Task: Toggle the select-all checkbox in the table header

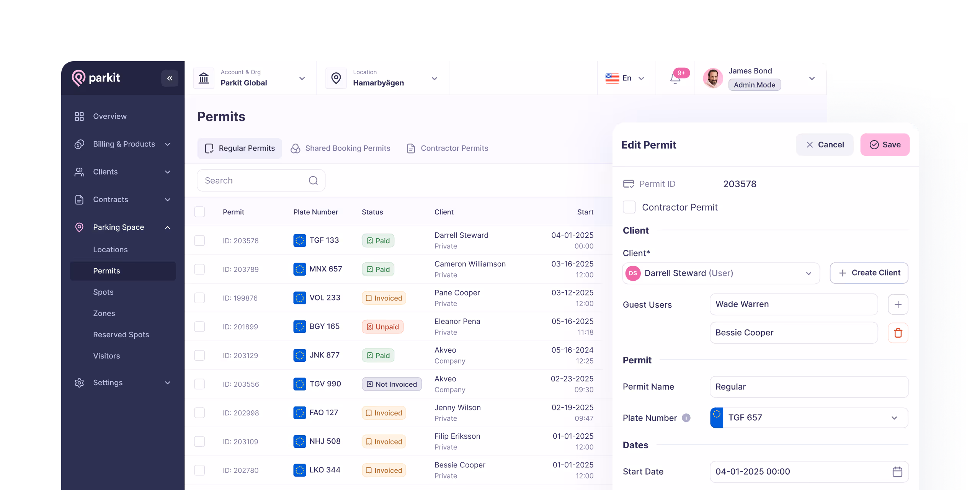Action: point(199,212)
